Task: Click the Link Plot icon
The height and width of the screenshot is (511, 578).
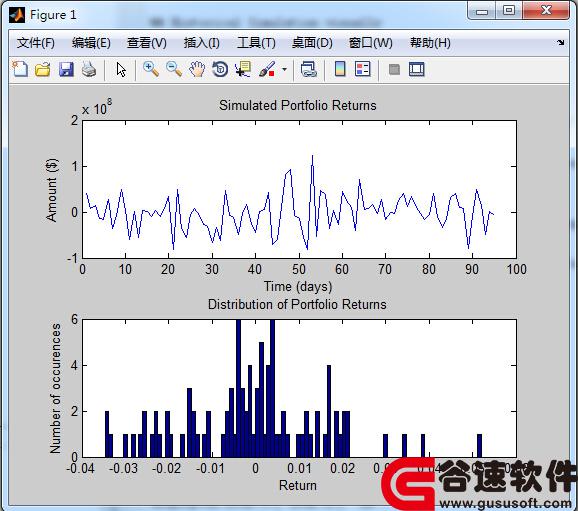Action: click(309, 69)
